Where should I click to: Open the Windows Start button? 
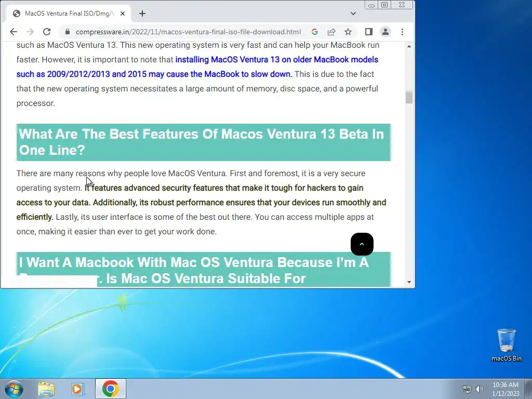coord(14,389)
